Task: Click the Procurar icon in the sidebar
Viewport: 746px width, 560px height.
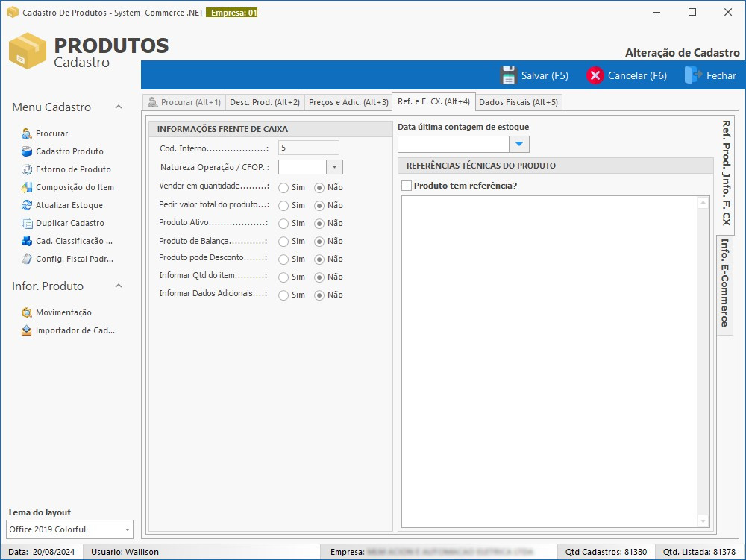Action: point(27,133)
